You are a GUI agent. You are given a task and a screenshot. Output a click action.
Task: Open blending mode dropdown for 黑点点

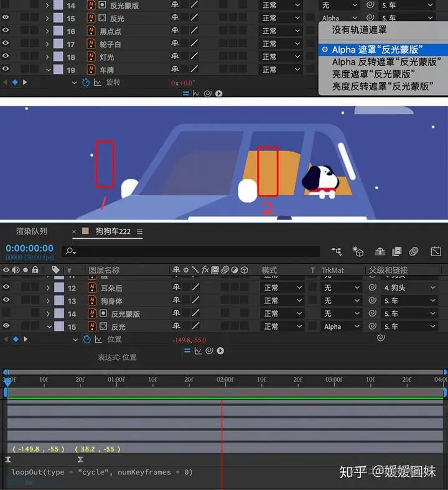281,31
